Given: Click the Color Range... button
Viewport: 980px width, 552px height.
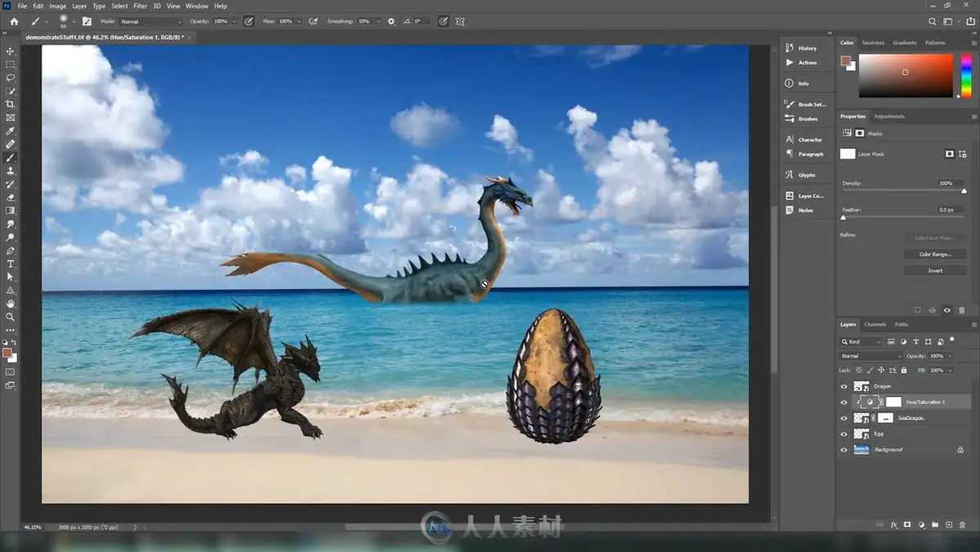Looking at the screenshot, I should click(935, 254).
